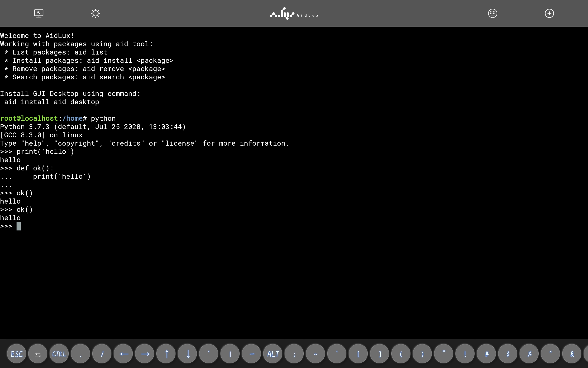Viewport: 588px width, 368px height.
Task: Tap the exclamation mark key
Action: (x=465, y=354)
